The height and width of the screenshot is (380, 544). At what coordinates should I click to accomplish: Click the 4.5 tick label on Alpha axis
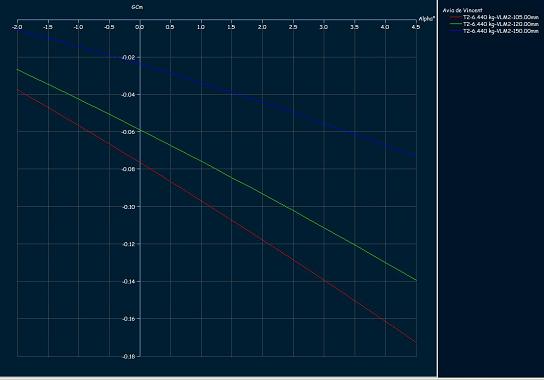tap(415, 27)
